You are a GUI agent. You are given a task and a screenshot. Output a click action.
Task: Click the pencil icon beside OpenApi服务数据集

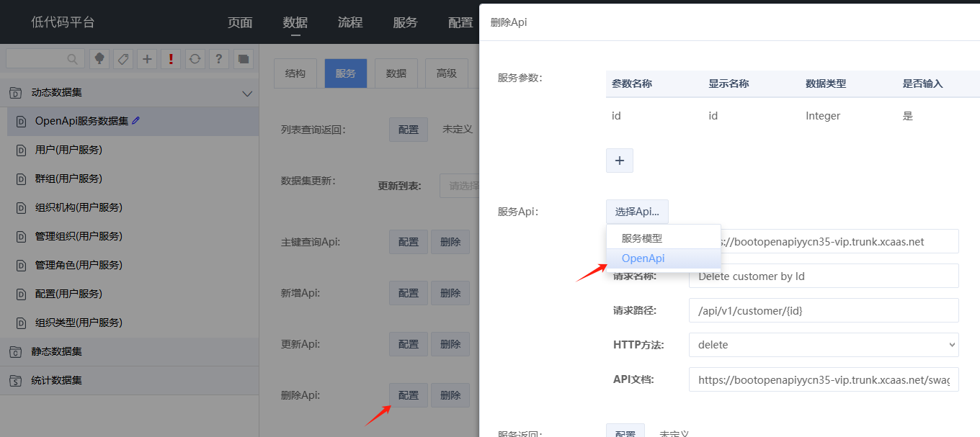136,121
